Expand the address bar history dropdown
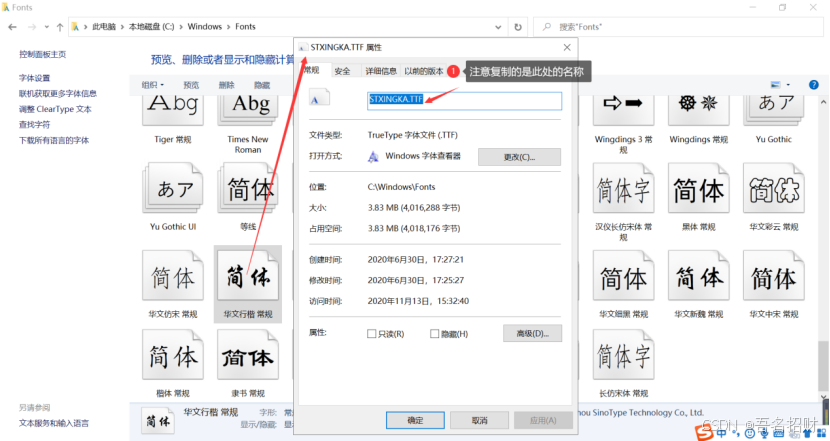Screen dimensions: 830x441 click(x=498, y=27)
